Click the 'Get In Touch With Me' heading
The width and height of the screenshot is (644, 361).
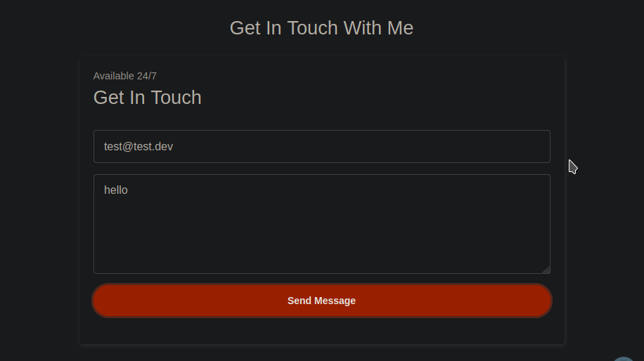click(x=321, y=28)
